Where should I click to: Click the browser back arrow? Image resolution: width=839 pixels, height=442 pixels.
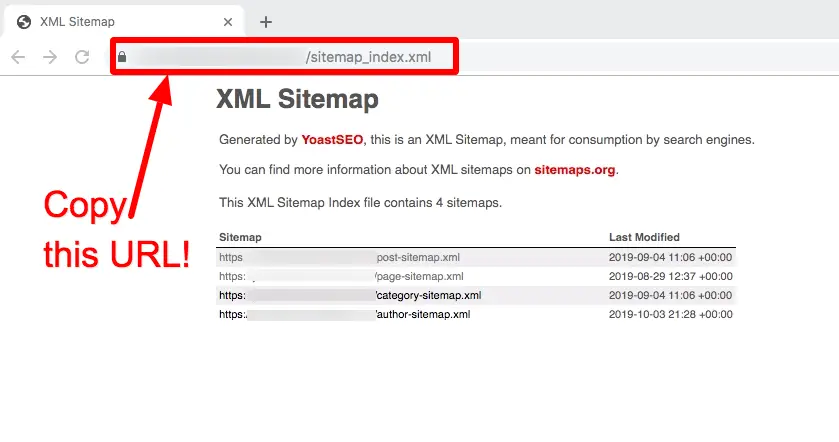[18, 57]
